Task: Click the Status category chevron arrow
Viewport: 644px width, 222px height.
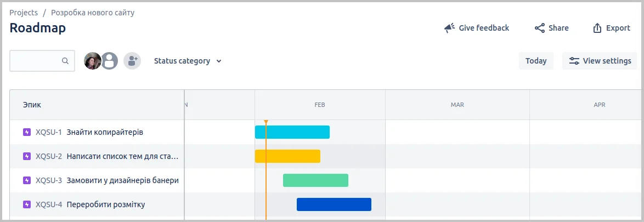Action: pos(219,61)
